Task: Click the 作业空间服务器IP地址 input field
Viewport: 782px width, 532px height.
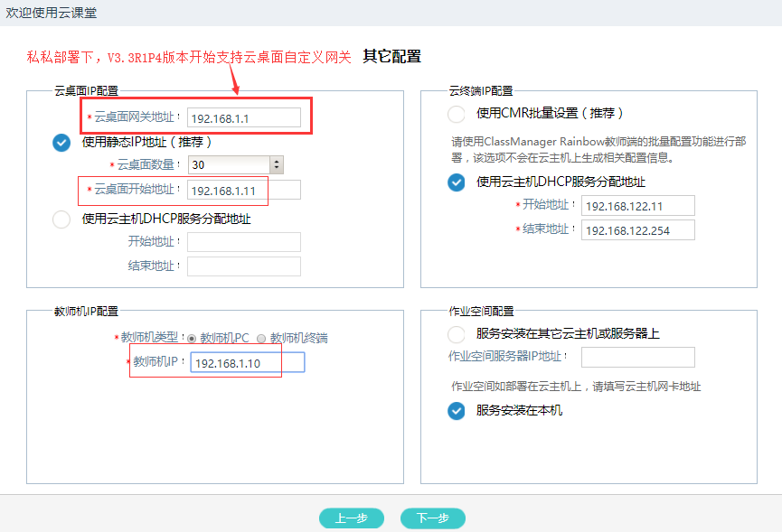Action: [x=637, y=357]
